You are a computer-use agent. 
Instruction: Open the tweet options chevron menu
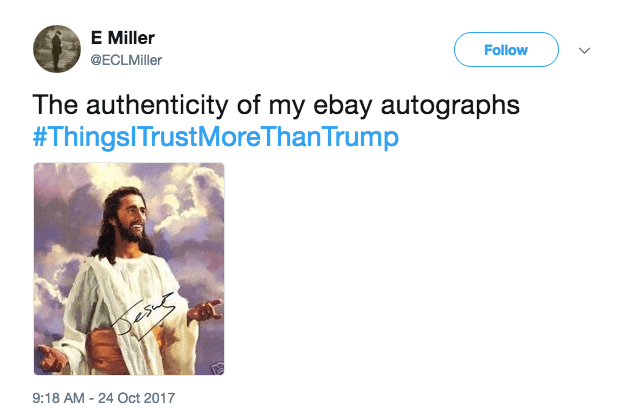585,49
